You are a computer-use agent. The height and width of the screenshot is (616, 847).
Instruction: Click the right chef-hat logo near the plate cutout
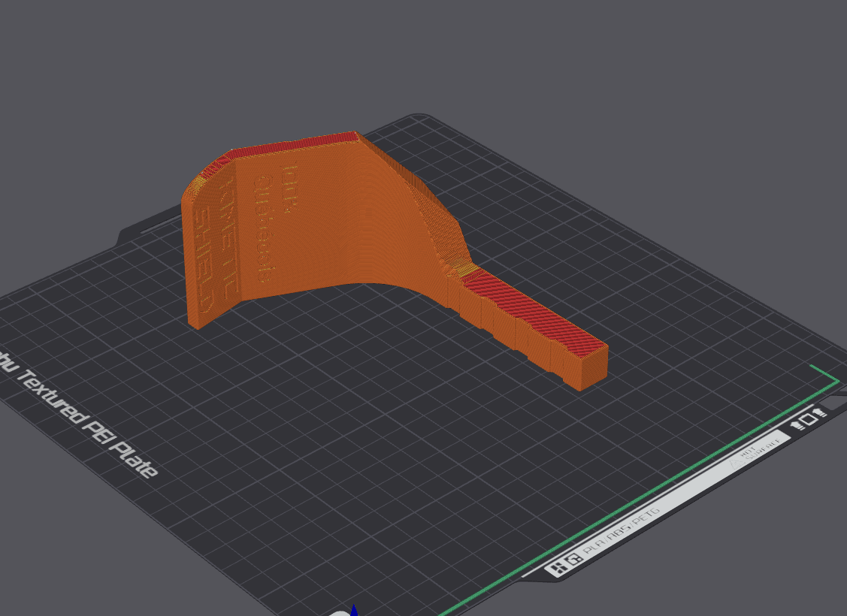818,412
